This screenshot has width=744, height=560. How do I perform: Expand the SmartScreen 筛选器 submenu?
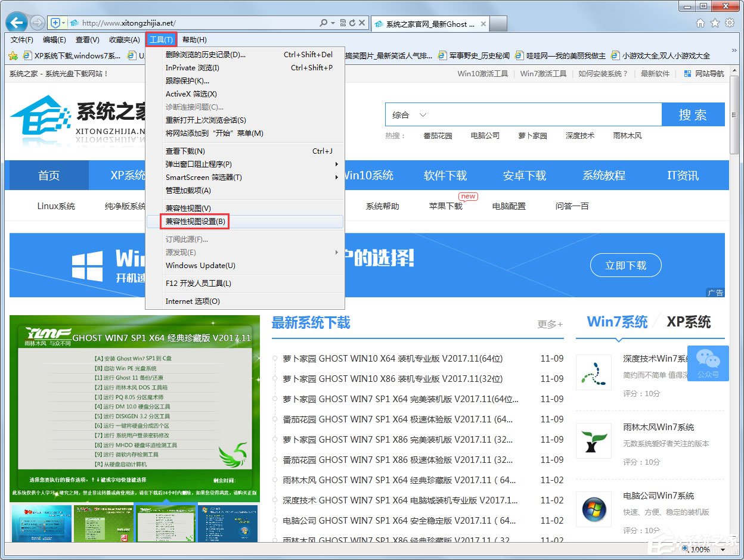pos(203,176)
